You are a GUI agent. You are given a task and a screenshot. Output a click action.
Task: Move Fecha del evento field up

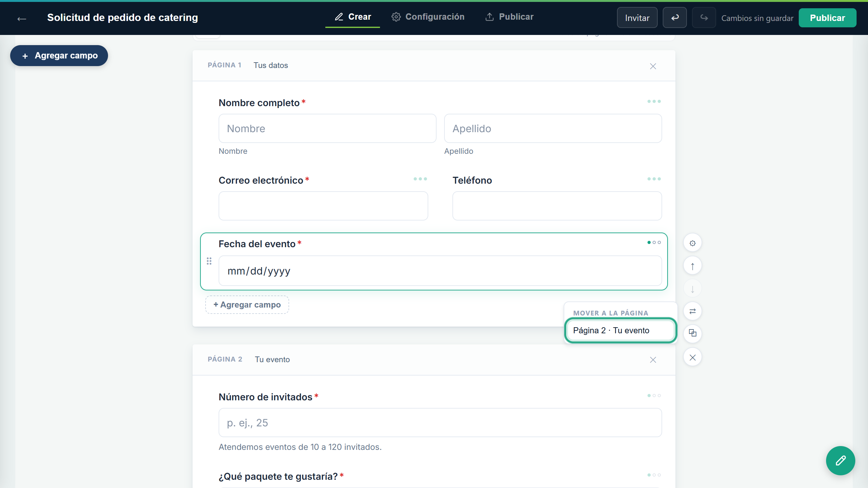692,266
